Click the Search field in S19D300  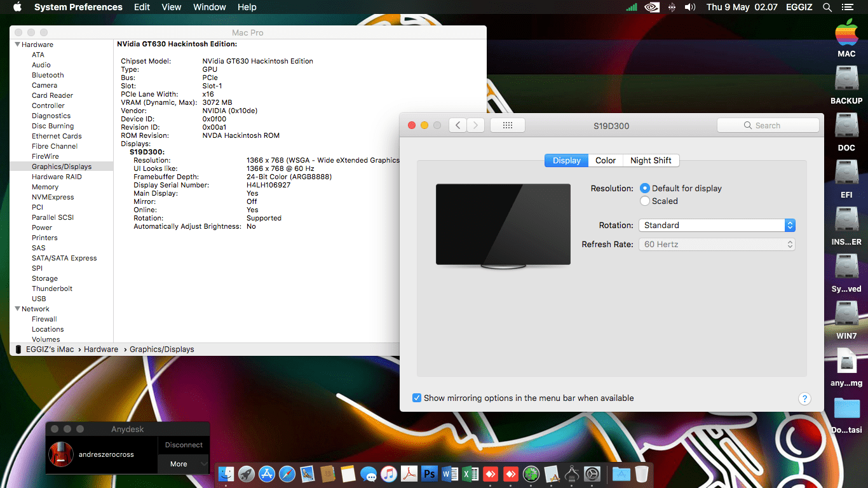coord(768,125)
